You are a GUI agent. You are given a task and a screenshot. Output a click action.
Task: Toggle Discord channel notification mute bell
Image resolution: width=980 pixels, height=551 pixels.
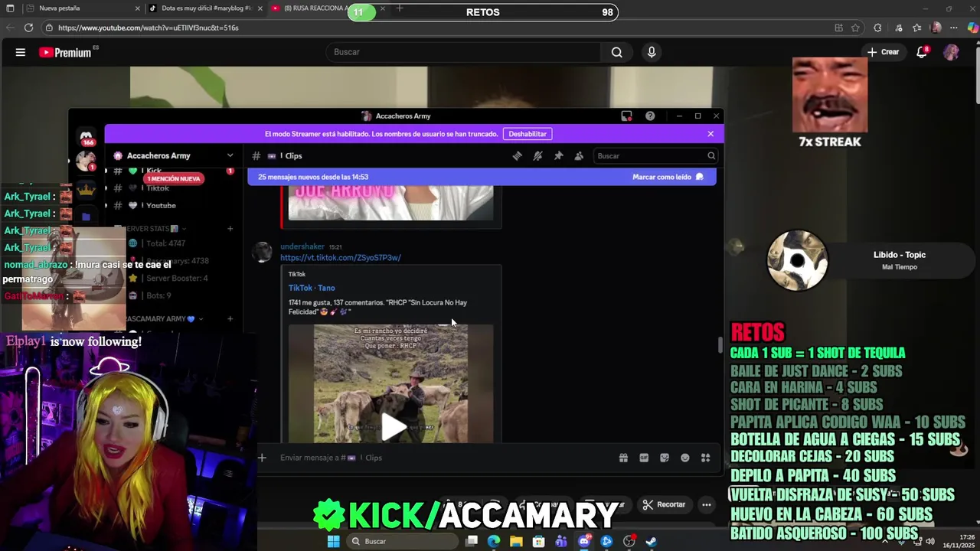point(537,155)
